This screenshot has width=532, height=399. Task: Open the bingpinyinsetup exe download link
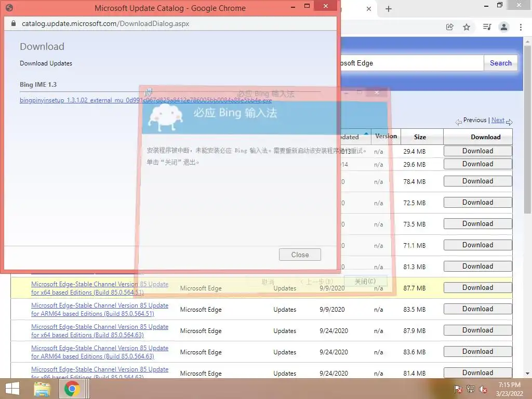click(145, 100)
